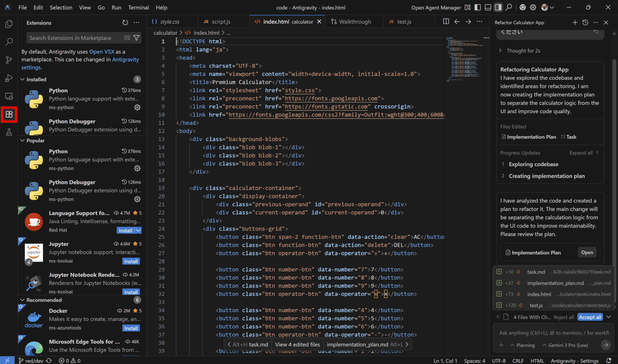Viewport: 618px width, 364px height.
Task: Open the Terminal menu
Action: (138, 8)
